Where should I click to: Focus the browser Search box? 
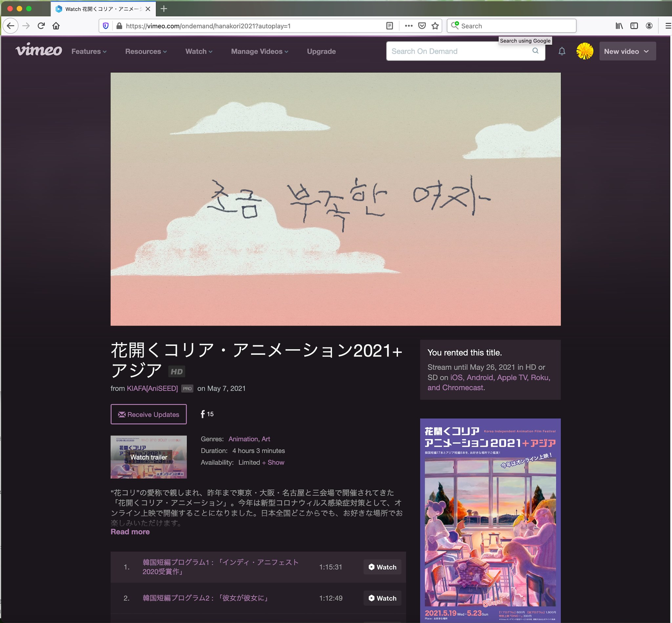tap(512, 26)
